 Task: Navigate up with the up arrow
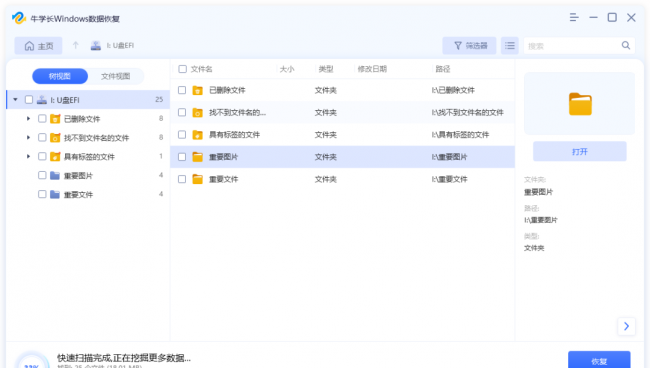tap(75, 45)
